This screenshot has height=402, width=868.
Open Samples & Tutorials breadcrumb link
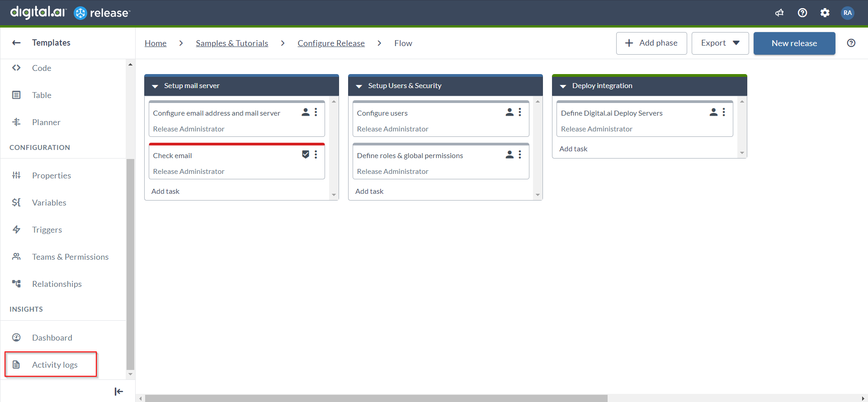click(232, 43)
